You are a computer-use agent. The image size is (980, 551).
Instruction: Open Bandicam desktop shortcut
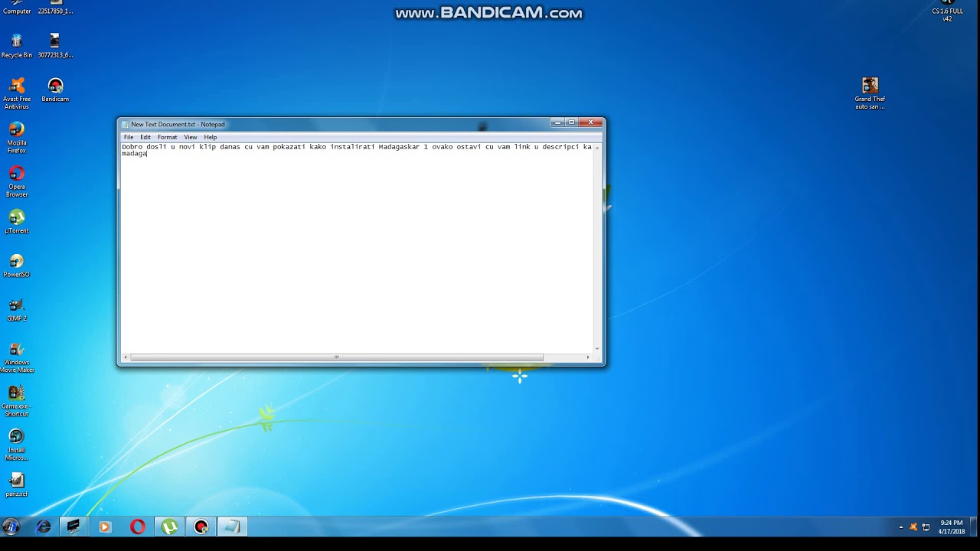(55, 90)
